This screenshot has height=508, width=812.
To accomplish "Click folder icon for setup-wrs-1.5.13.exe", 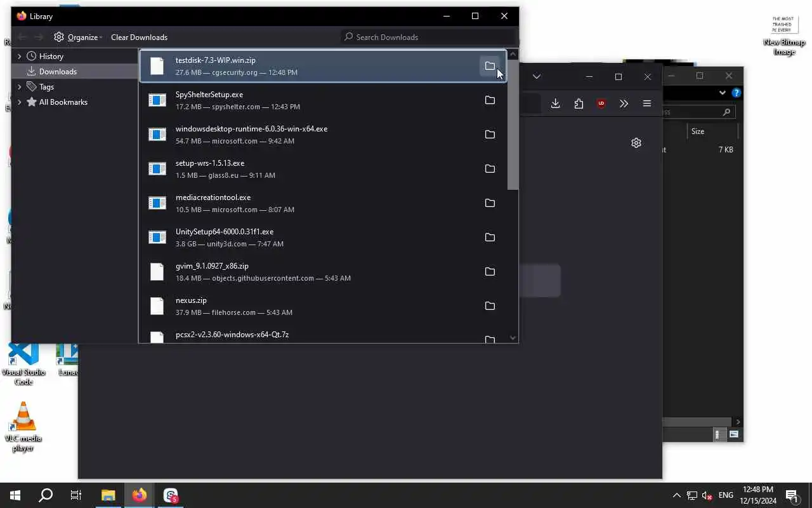I will (490, 169).
